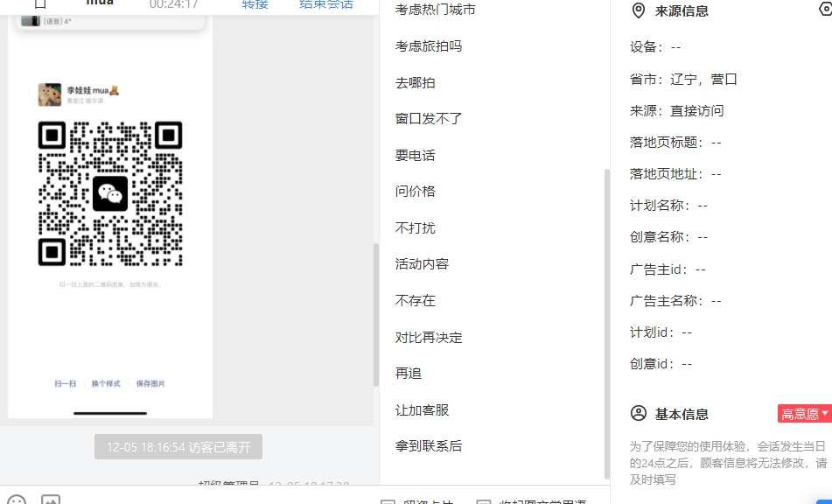Open the 高意愿 intent level dropdown
This screenshot has width=832, height=504.
[x=804, y=414]
